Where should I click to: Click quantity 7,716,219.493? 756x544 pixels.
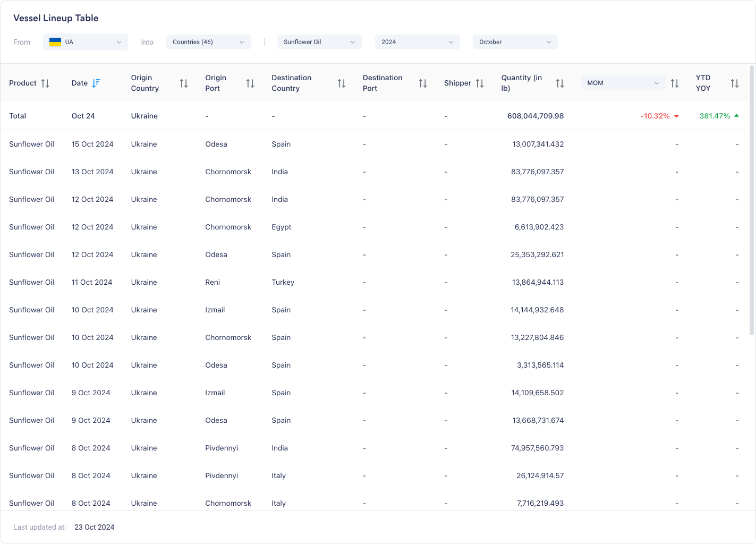tap(540, 503)
